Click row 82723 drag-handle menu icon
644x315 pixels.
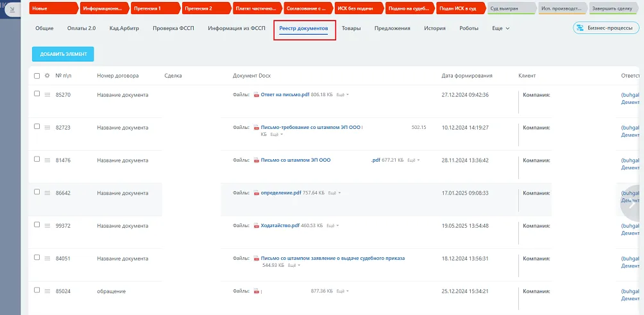click(x=47, y=128)
